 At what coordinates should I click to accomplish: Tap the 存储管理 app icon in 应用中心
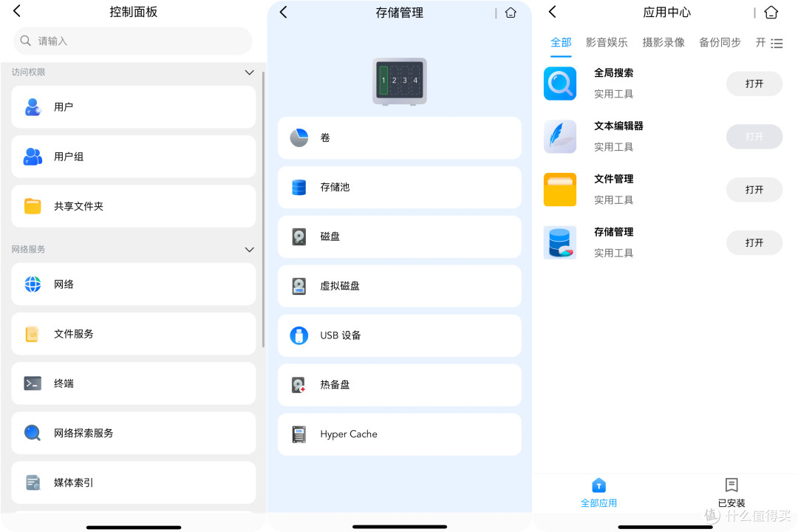point(560,242)
